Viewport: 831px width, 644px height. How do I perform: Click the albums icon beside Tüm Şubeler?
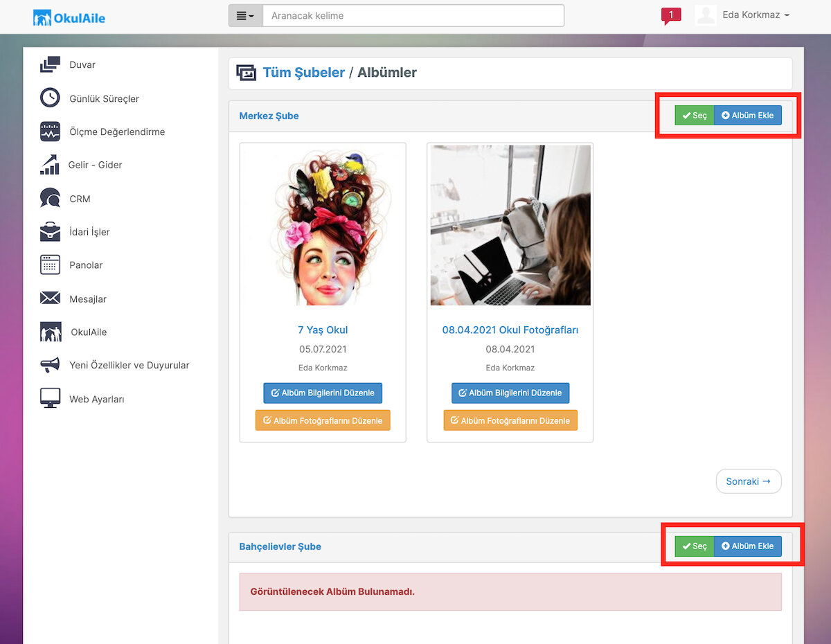coord(246,73)
